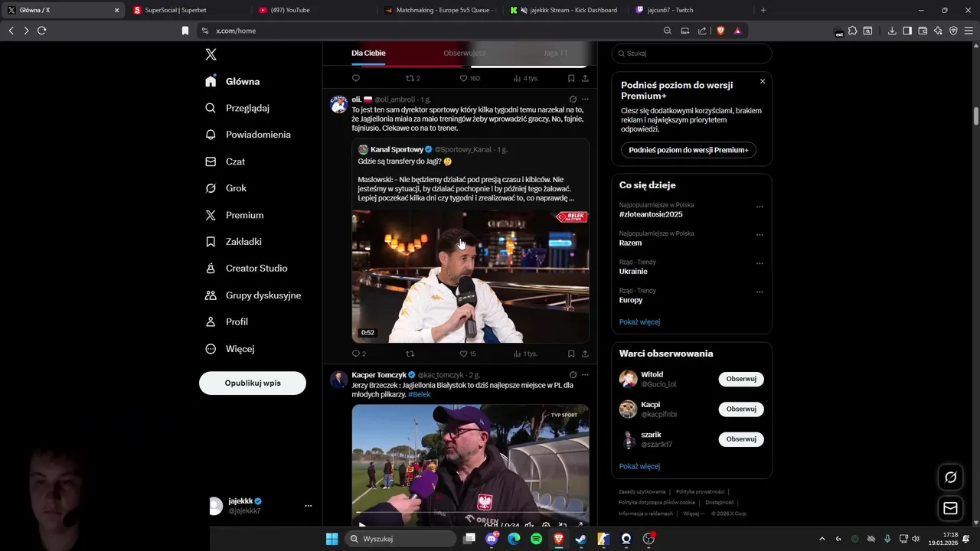Open Grupy dyskusyjne communities
Viewport: 980px width, 551px height.
point(253,295)
